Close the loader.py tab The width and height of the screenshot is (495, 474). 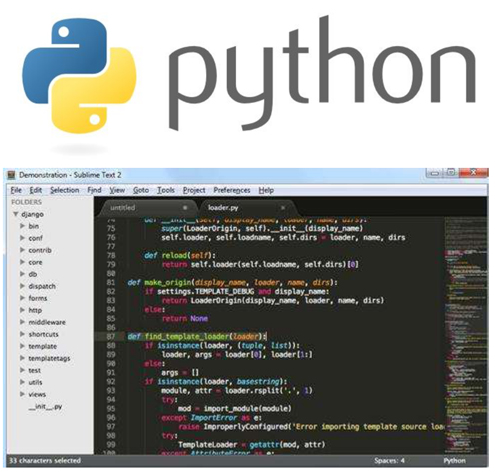pyautogui.click(x=283, y=208)
